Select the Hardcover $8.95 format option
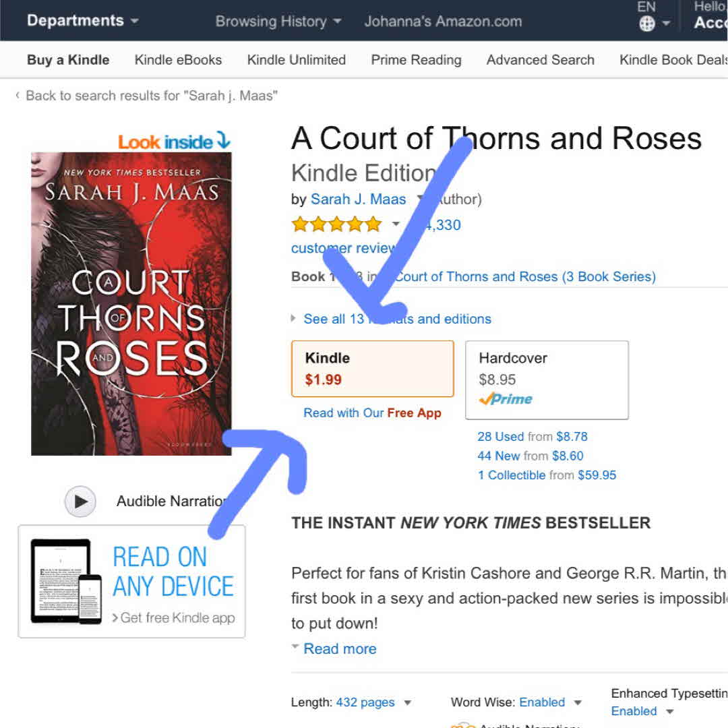The height and width of the screenshot is (728, 728). [x=547, y=380]
